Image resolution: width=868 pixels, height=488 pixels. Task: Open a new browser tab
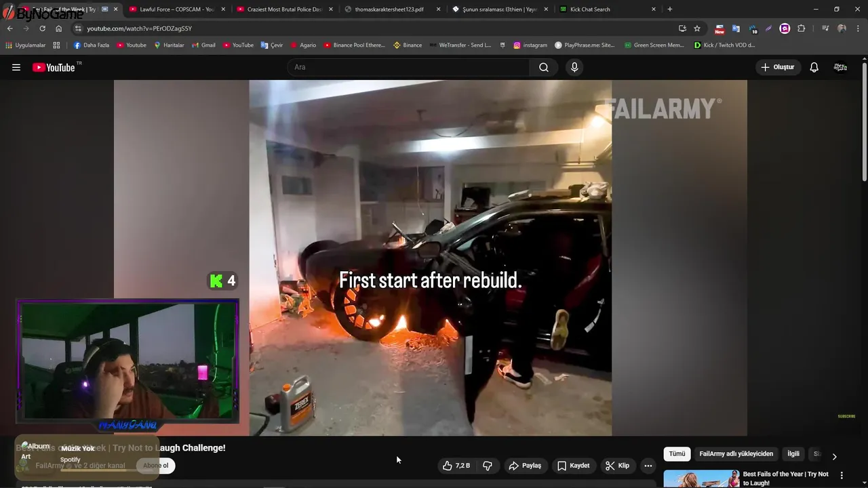coord(670,9)
